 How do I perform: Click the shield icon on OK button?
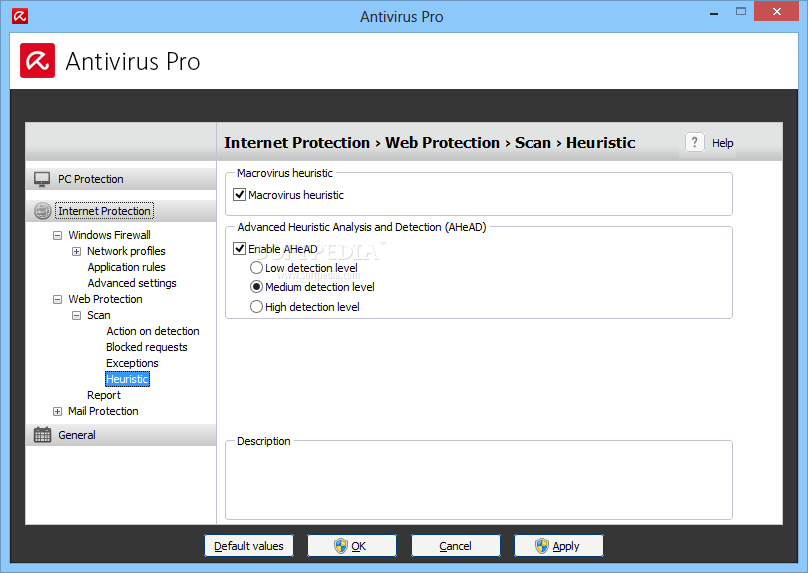(x=341, y=546)
